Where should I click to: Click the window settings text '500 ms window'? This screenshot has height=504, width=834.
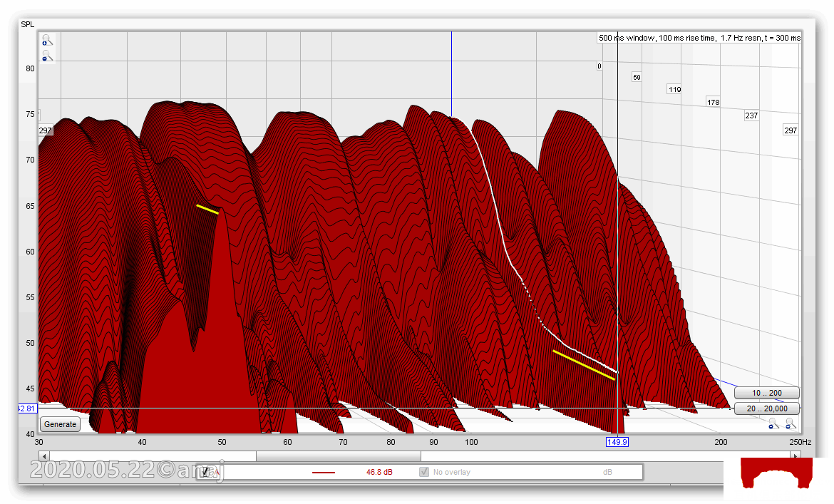(x=627, y=38)
